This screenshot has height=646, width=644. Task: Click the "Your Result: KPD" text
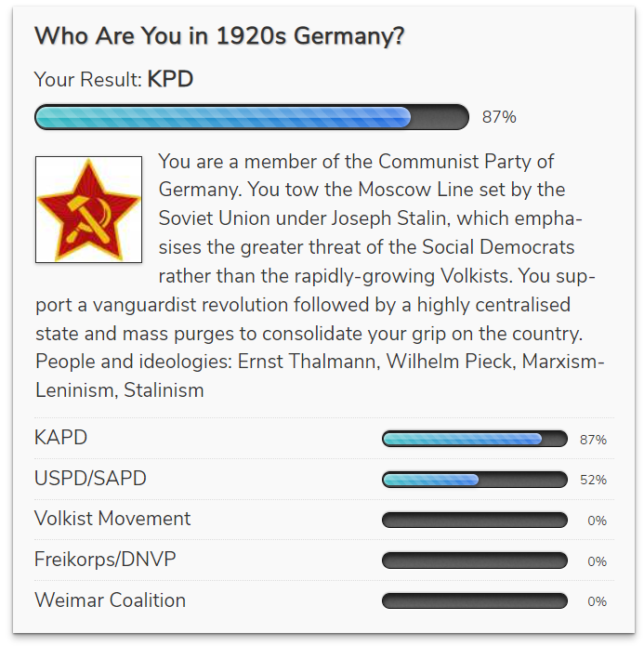click(x=113, y=79)
